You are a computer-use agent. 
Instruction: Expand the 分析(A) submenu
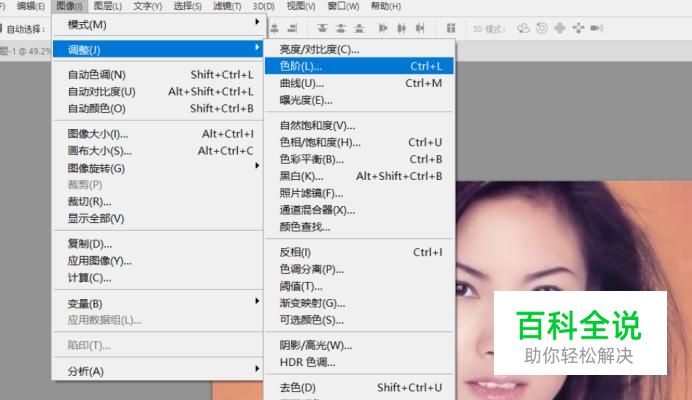coord(158,371)
